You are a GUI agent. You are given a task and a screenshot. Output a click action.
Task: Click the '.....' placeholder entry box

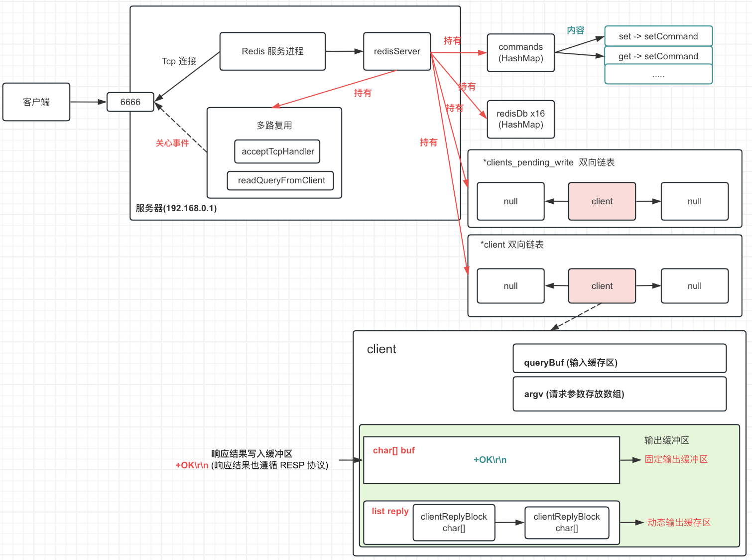tap(658, 75)
